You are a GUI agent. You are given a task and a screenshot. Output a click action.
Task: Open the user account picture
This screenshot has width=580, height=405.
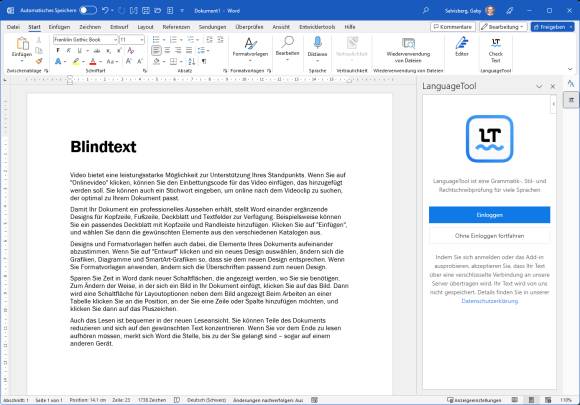point(490,11)
